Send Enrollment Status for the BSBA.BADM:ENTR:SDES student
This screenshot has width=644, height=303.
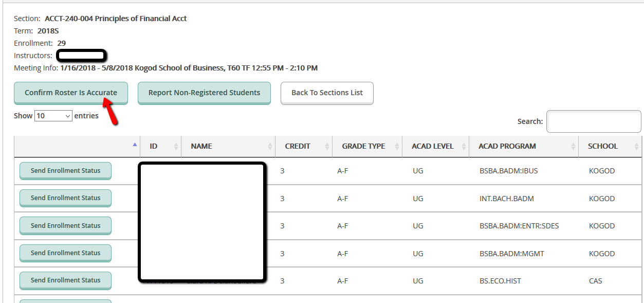[x=65, y=226]
